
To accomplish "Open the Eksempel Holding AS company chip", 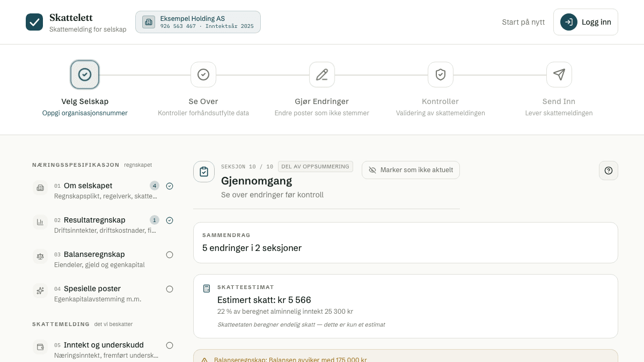I will [198, 22].
